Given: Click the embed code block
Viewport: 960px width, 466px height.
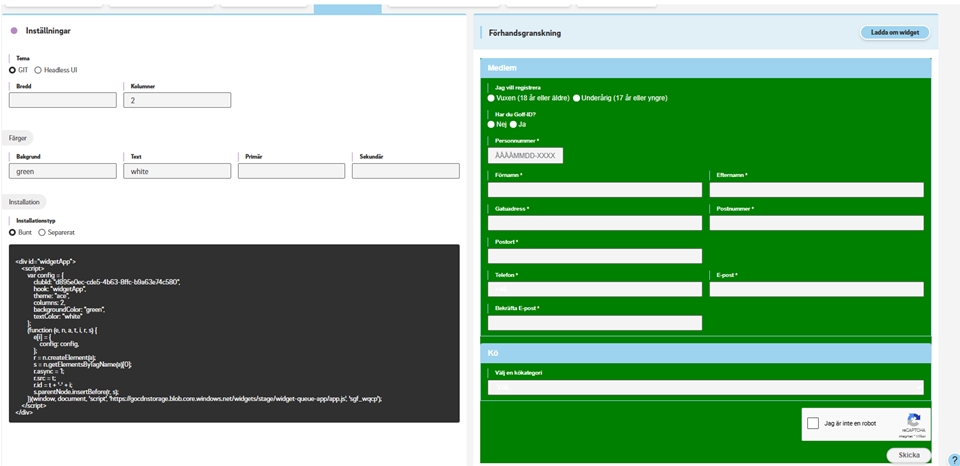Looking at the screenshot, I should (234, 332).
